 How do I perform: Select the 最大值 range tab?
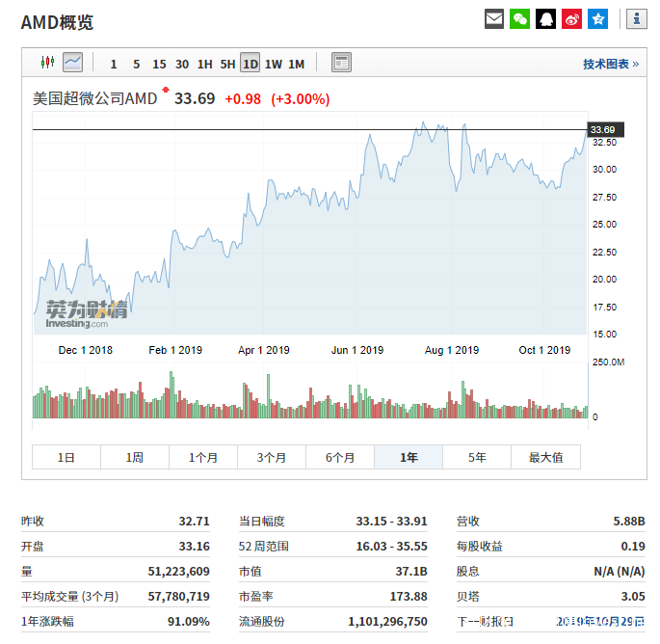(x=546, y=457)
